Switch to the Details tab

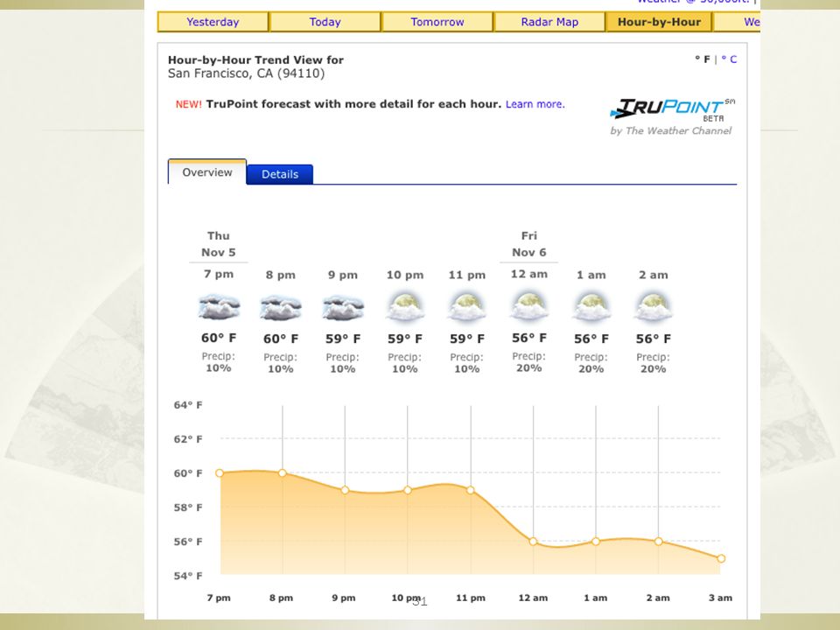pyautogui.click(x=280, y=174)
